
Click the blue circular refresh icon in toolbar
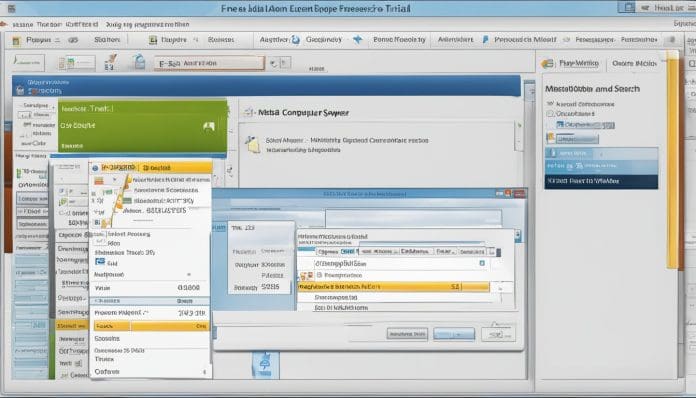click(296, 40)
